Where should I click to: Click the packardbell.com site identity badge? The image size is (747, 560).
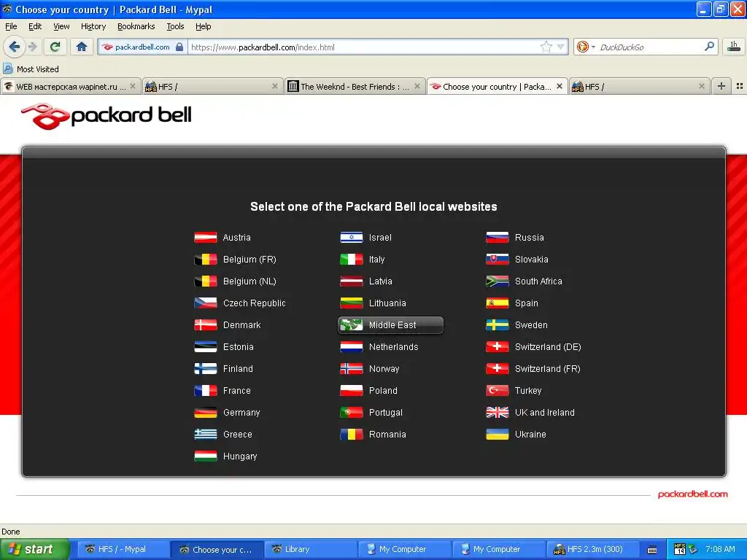142,47
